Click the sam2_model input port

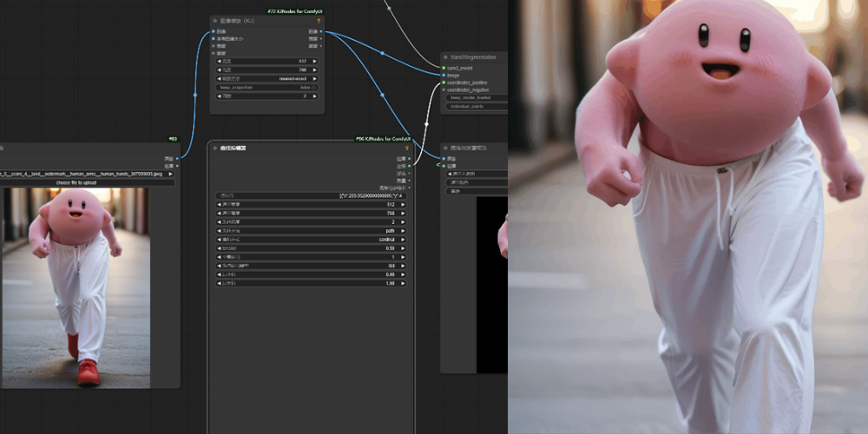[x=444, y=68]
